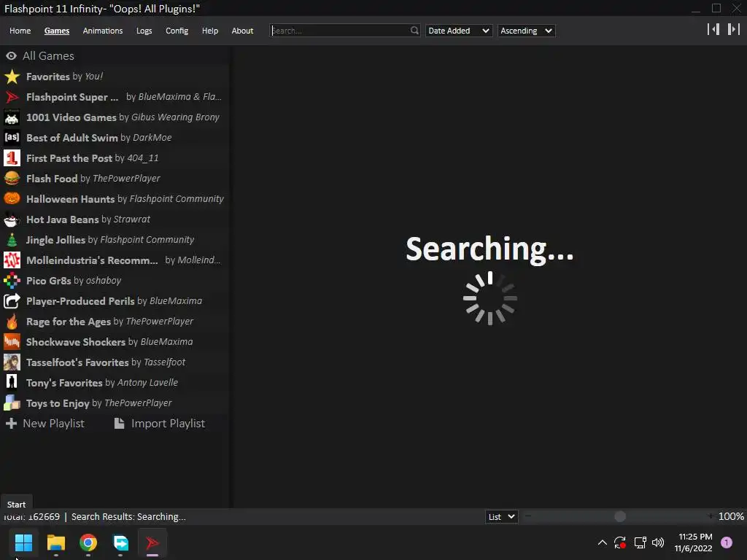
Task: Open the Help tab
Action: tap(209, 31)
